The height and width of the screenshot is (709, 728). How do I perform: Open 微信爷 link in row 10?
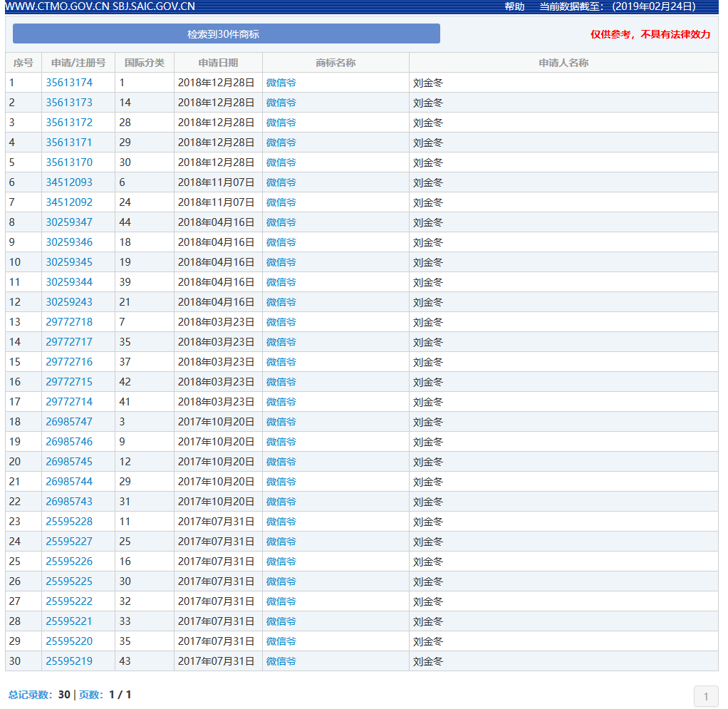(x=281, y=262)
